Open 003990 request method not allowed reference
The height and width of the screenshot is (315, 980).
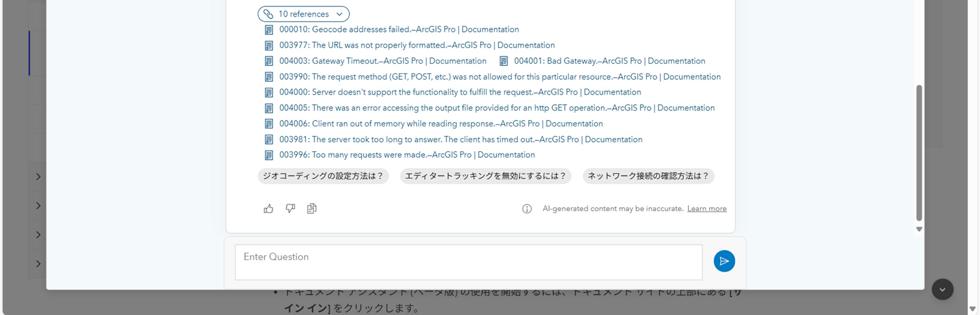(500, 77)
